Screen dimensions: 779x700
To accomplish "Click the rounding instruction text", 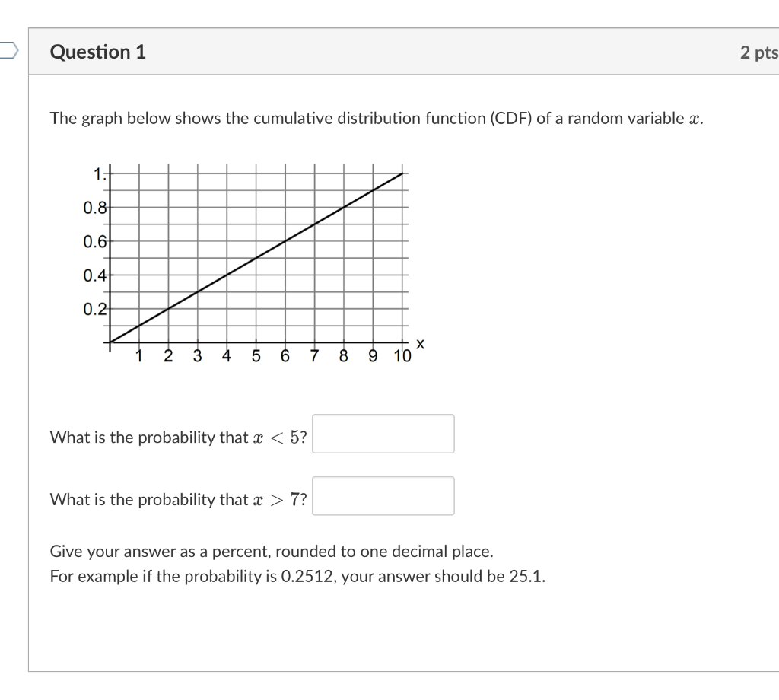I will [x=272, y=551].
